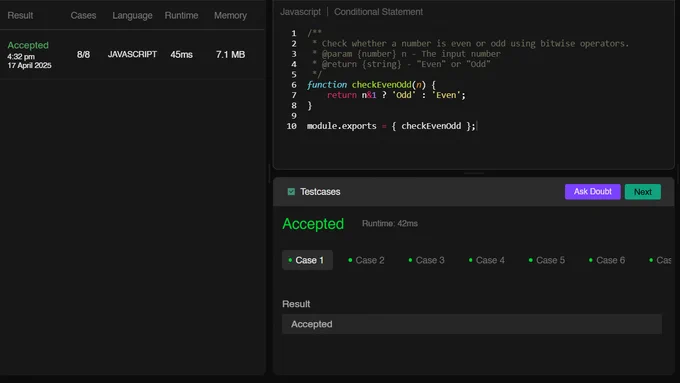Click the 7.1 MB memory cell
Screen dimensions: 680x383
click(230, 55)
